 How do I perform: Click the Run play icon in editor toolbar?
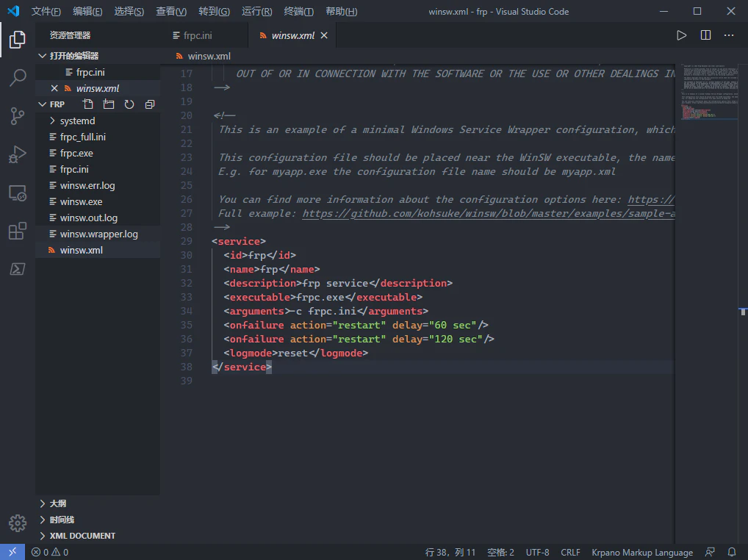click(681, 35)
